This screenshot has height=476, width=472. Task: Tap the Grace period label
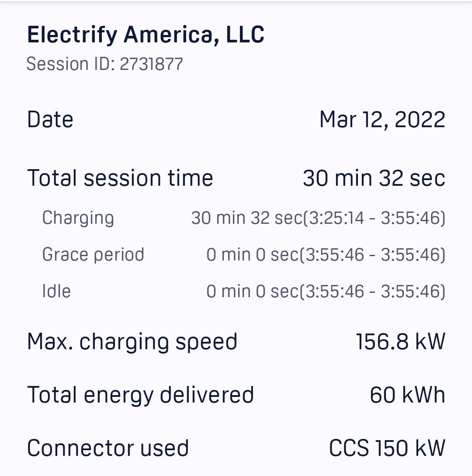click(x=93, y=255)
